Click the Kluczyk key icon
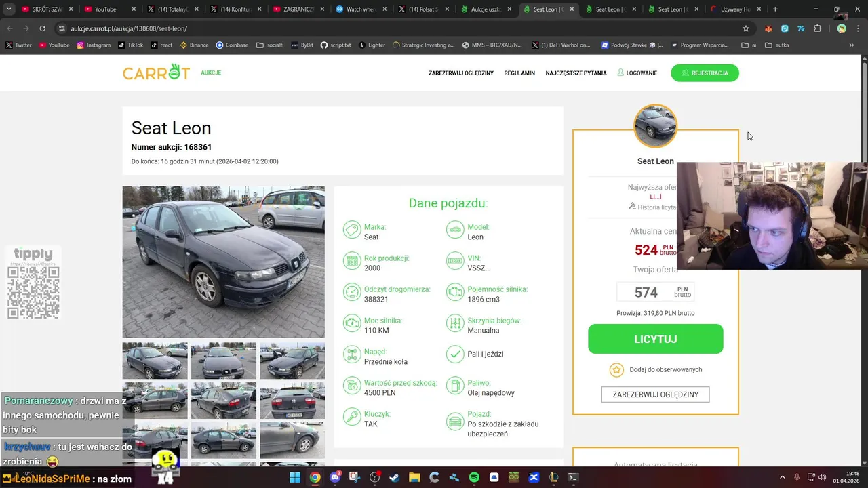868x488 pixels. point(352,417)
